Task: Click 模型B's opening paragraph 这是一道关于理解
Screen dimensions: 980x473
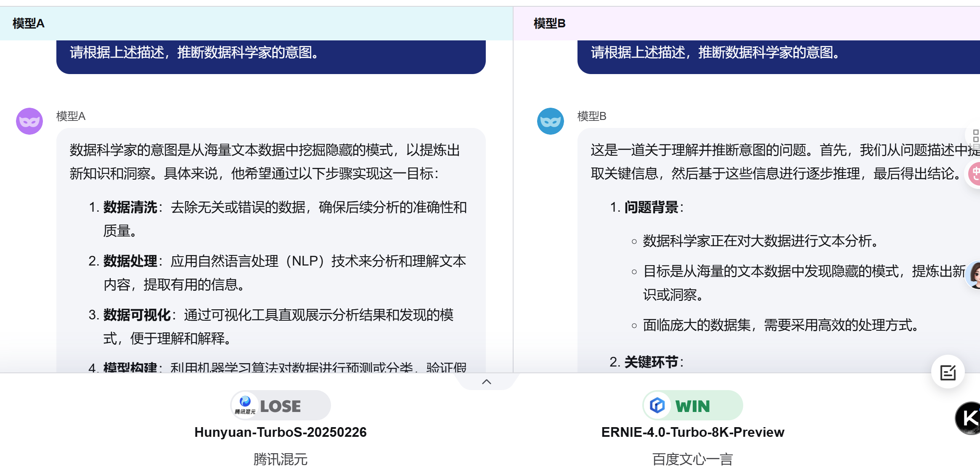Action: click(x=785, y=162)
